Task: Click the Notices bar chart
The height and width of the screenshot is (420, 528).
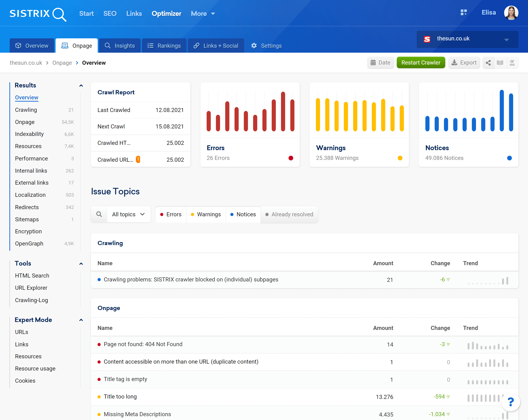Action: [x=469, y=111]
